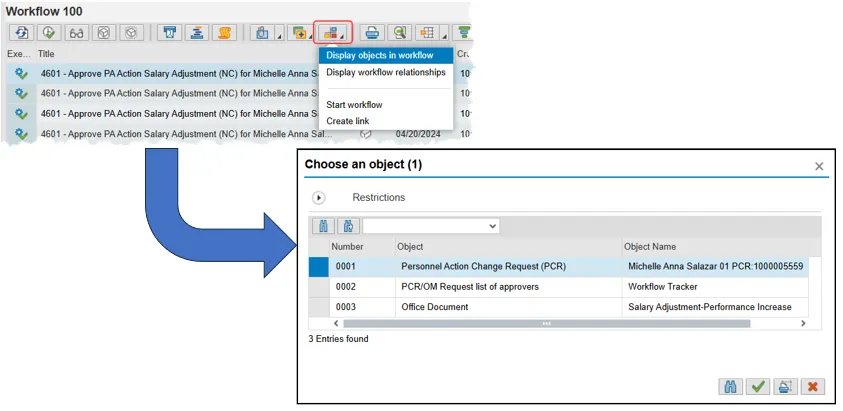The image size is (843, 411).
Task: Click the Object column header
Action: point(509,247)
